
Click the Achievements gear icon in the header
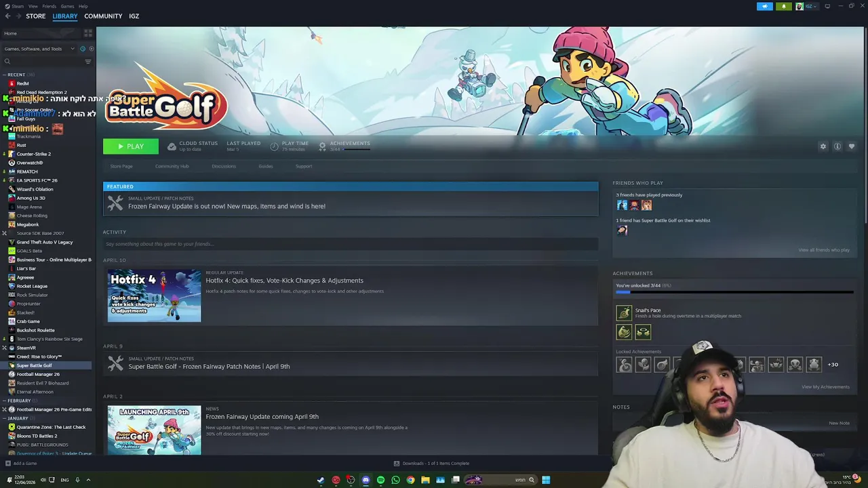322,146
